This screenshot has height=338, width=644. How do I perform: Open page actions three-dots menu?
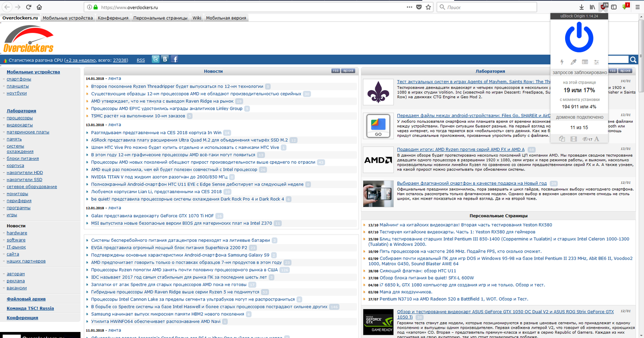409,7
